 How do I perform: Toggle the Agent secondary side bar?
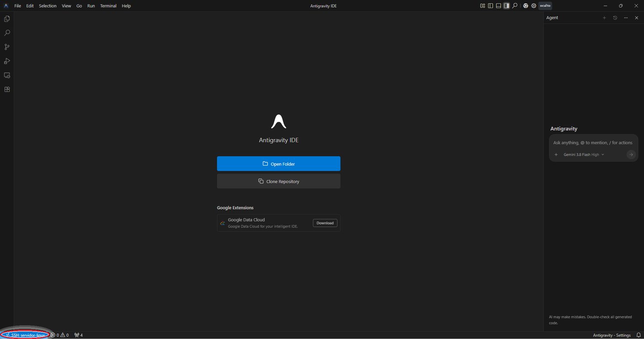coord(507,6)
